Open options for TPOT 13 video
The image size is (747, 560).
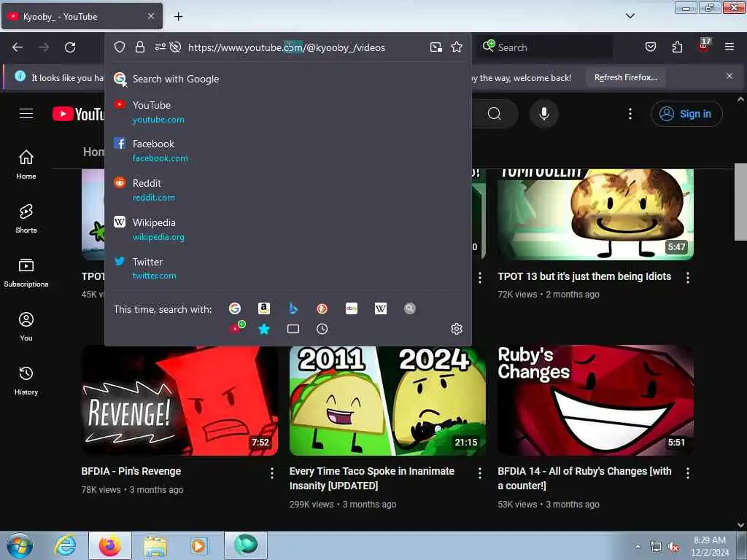[687, 278]
